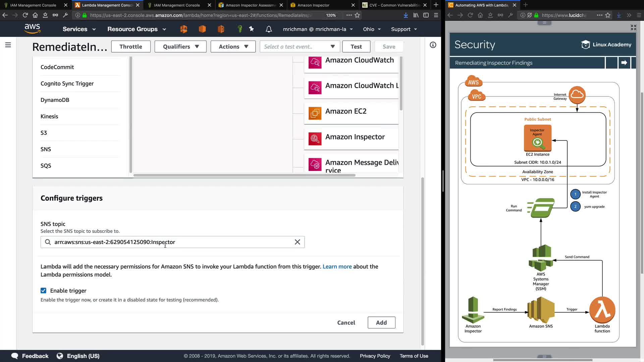Open the notifications bell icon
The image size is (644, 362).
click(269, 29)
